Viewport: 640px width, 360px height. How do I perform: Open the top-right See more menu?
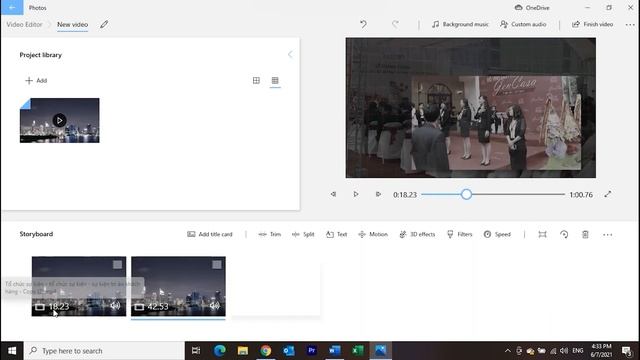pos(630,24)
